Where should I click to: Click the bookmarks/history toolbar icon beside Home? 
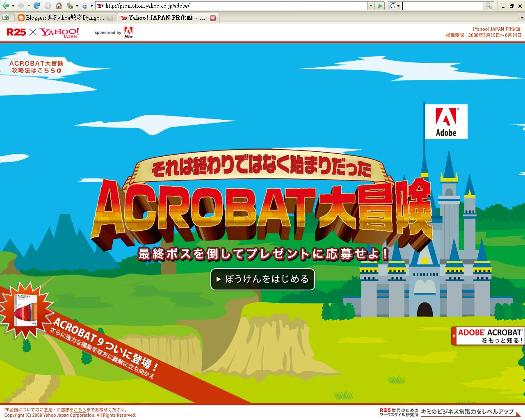pyautogui.click(x=69, y=6)
